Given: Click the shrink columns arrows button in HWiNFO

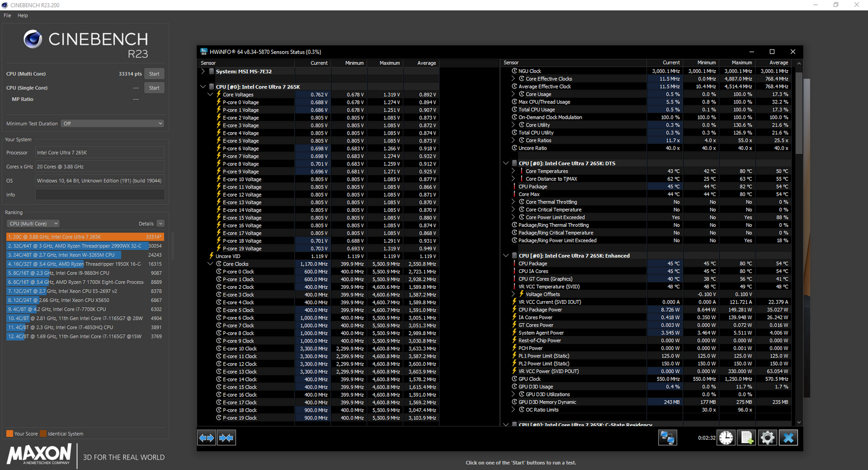Looking at the screenshot, I should click(226, 438).
